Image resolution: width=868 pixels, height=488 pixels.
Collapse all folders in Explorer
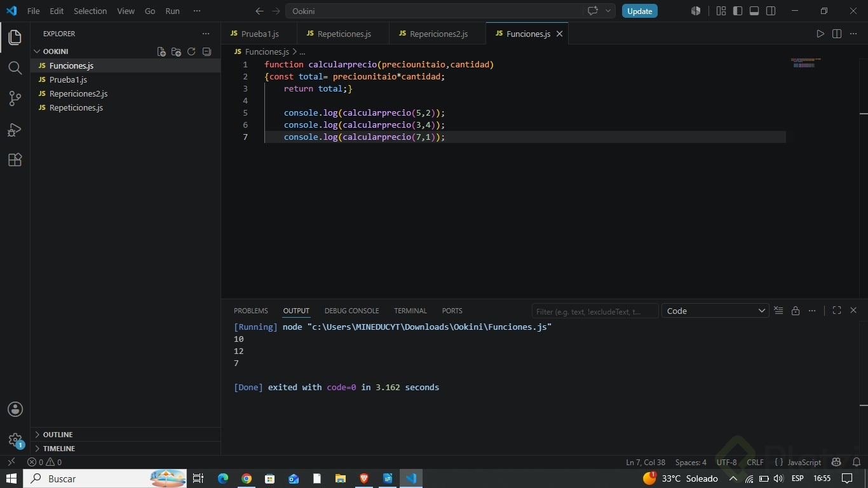(207, 51)
